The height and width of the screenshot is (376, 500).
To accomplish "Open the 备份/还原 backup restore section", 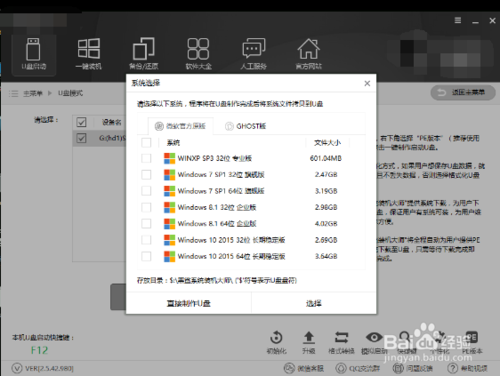I will pos(144,54).
